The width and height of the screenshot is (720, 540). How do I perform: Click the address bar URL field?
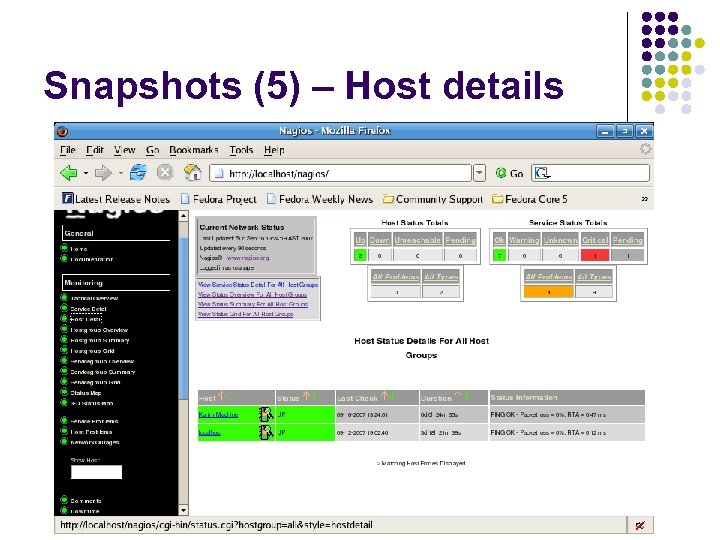tap(341, 174)
